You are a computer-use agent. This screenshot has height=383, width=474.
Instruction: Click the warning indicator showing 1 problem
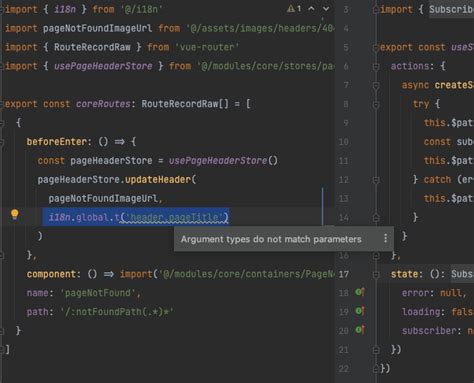(294, 9)
